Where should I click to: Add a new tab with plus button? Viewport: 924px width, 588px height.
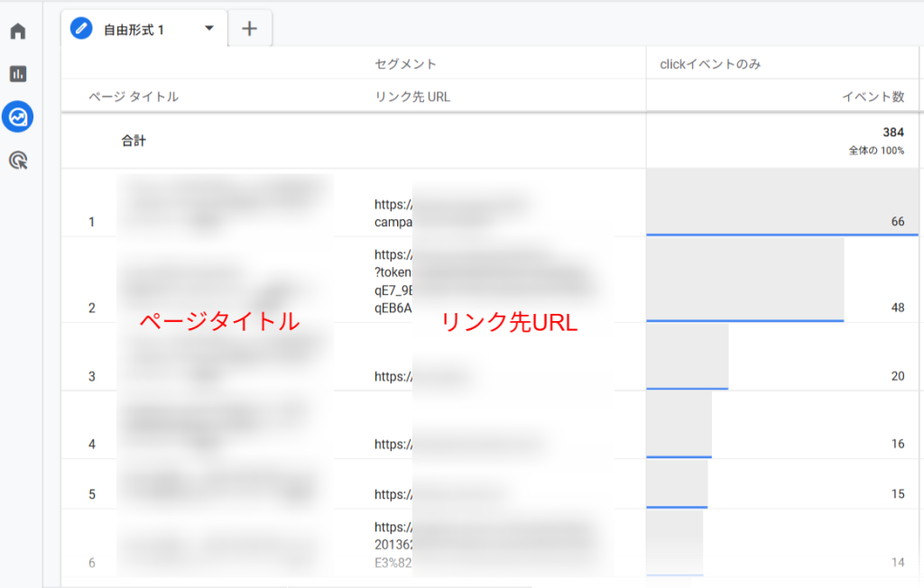click(250, 29)
